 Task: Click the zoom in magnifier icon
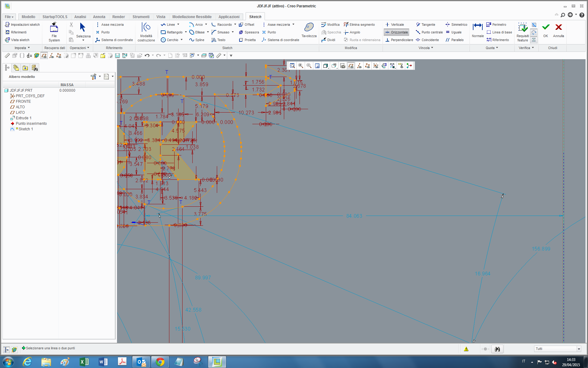301,66
